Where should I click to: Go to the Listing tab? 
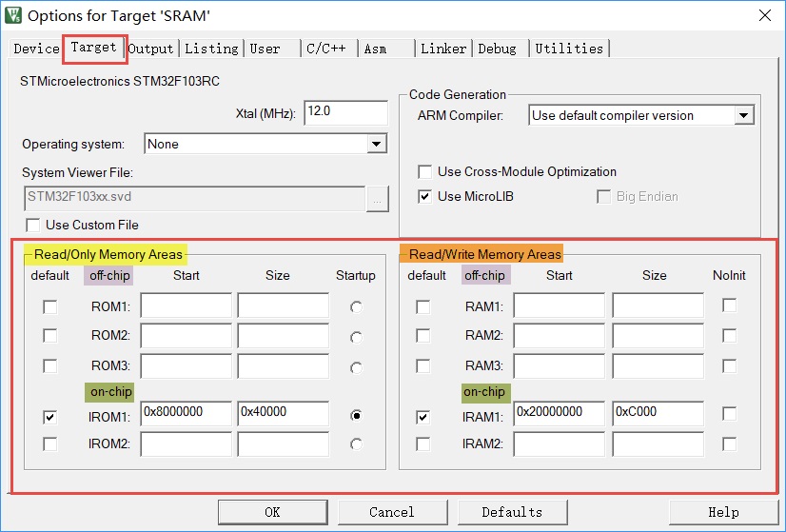tap(211, 49)
